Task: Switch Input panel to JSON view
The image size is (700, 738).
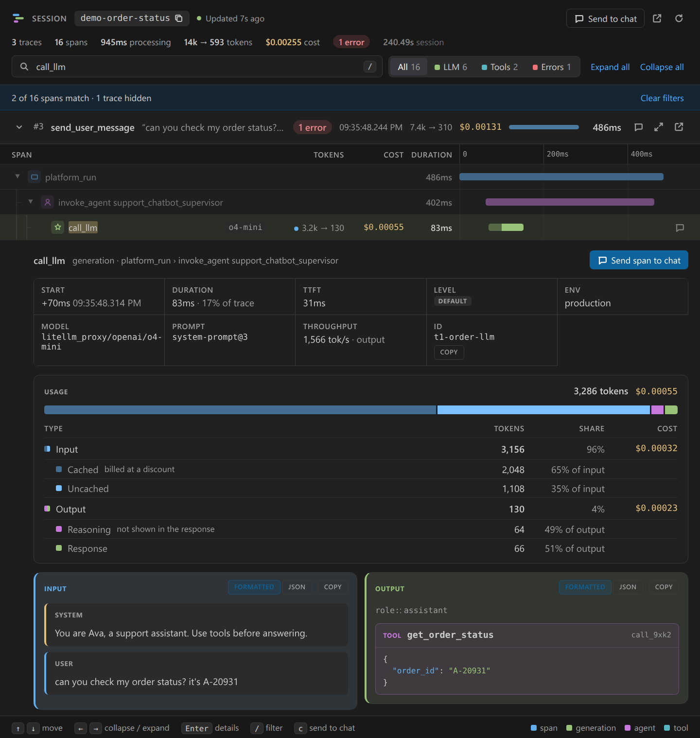Action: 297,587
